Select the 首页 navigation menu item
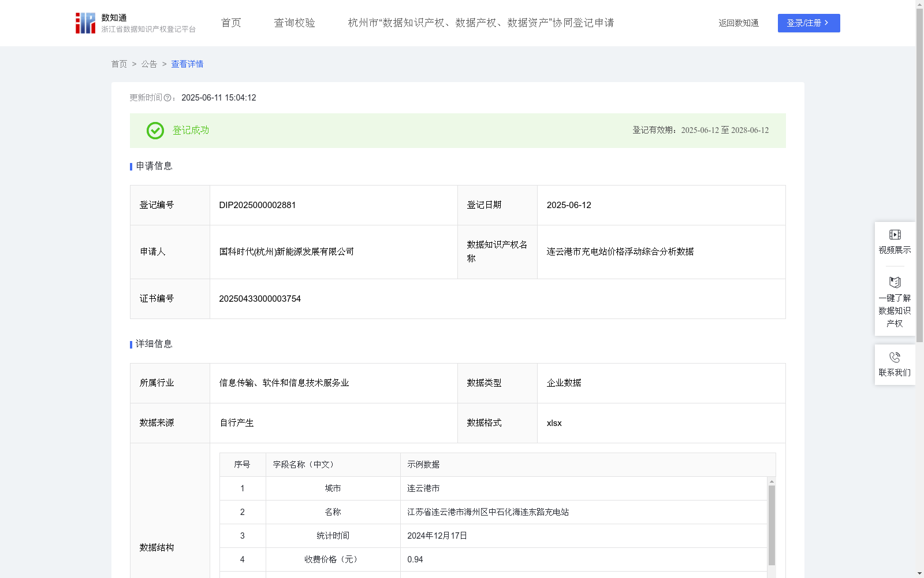The image size is (924, 578). [230, 23]
